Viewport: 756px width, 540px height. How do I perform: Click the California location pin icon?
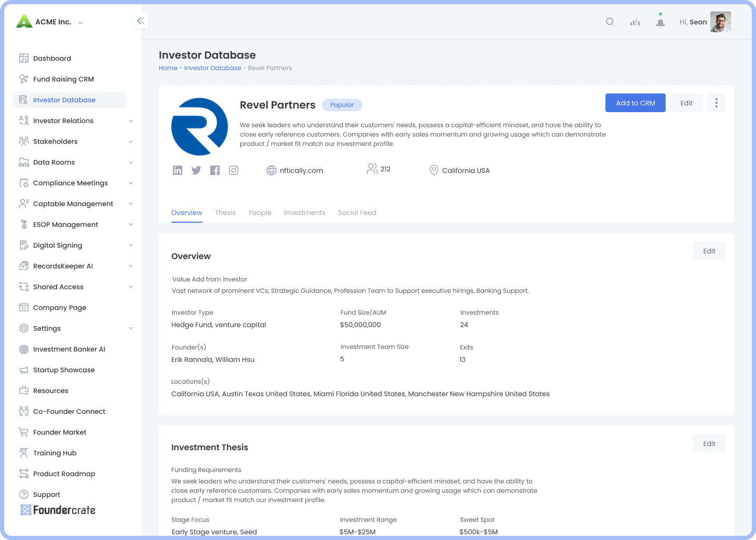click(434, 170)
